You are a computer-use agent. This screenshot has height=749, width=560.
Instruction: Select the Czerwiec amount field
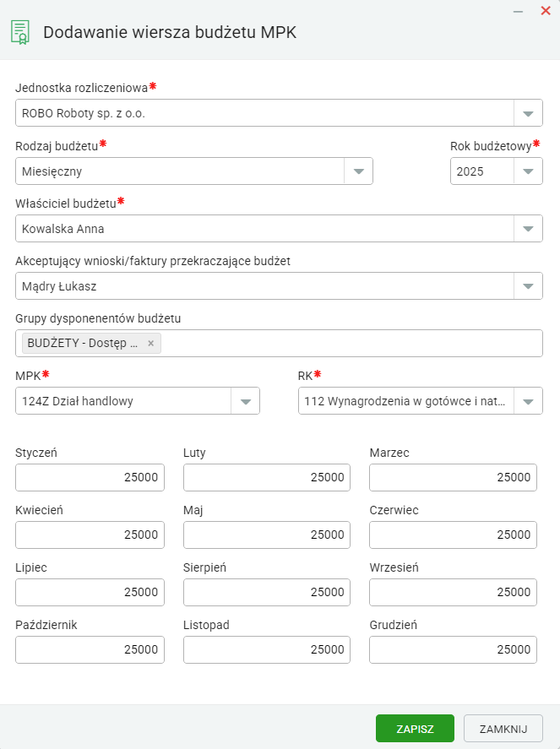pos(453,535)
